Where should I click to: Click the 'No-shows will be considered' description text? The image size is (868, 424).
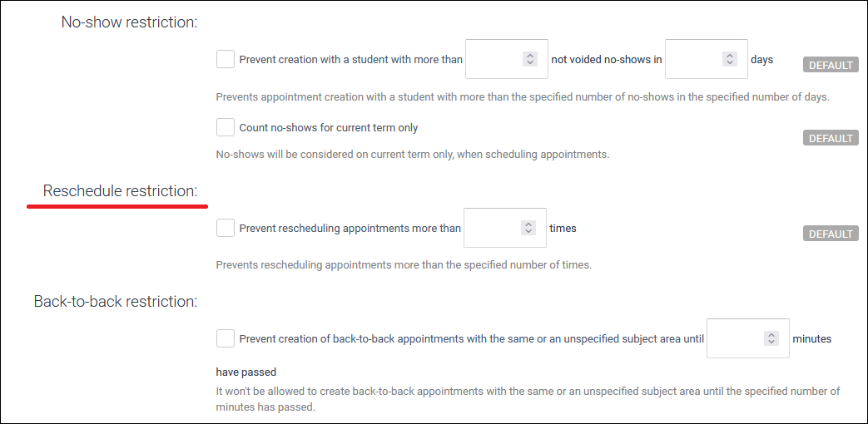point(412,154)
